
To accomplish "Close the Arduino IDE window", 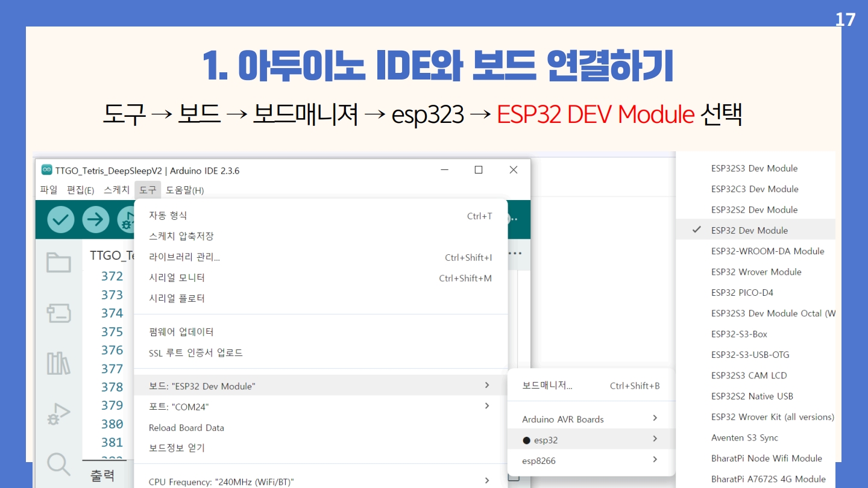I will 514,170.
